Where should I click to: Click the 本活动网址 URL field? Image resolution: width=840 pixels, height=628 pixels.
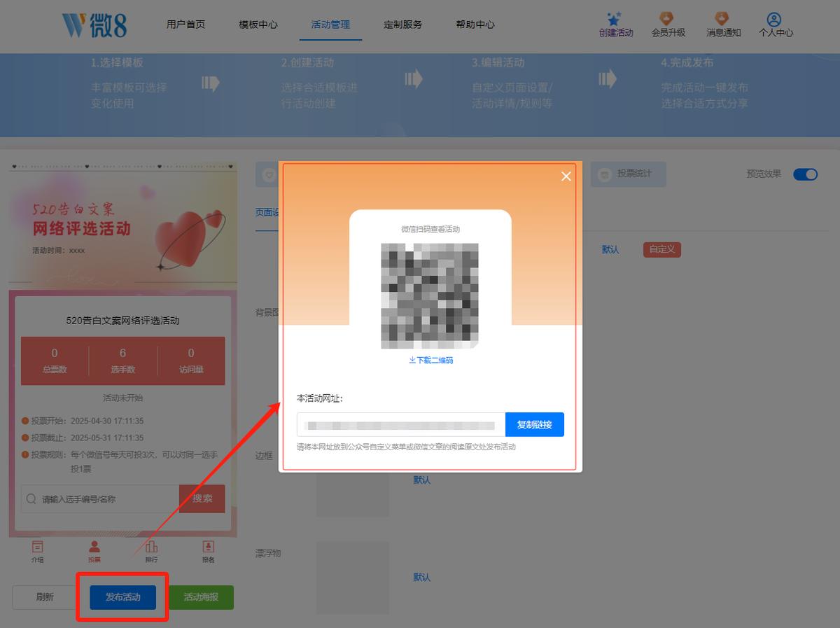[x=401, y=424]
